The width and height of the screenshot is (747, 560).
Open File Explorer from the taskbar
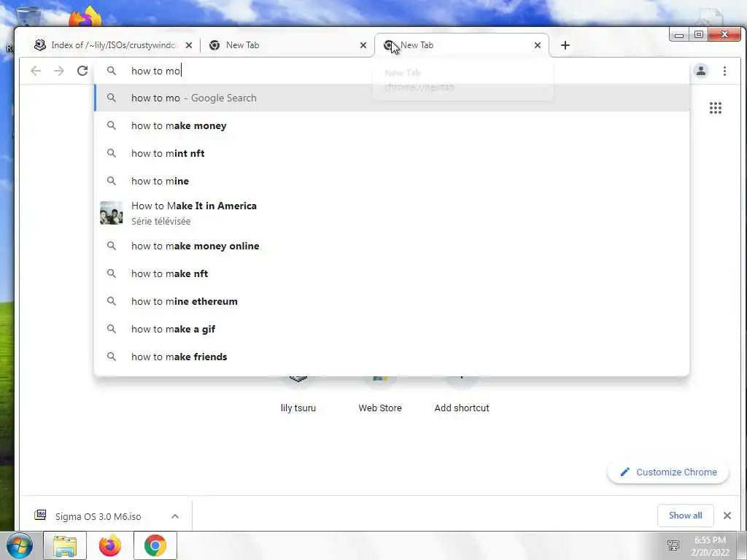click(65, 545)
